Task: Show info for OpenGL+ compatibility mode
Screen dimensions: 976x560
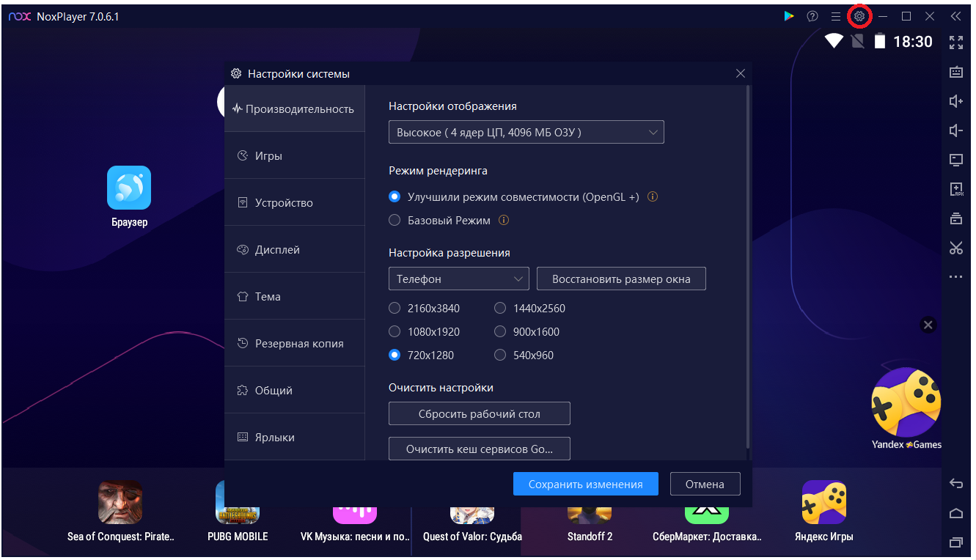Action: (653, 197)
